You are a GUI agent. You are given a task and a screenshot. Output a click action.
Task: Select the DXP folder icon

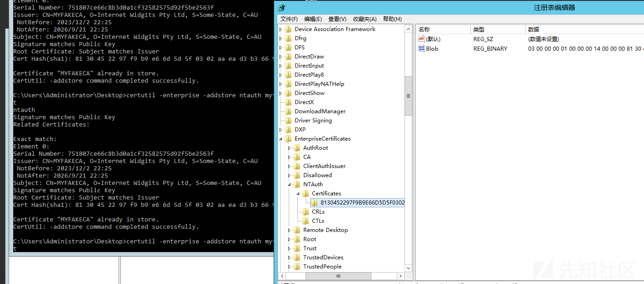(288, 130)
